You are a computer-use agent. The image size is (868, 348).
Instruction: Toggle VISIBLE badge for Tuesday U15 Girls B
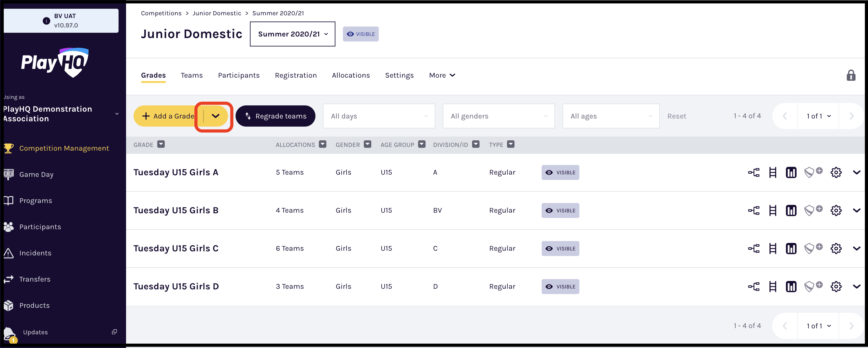point(560,210)
